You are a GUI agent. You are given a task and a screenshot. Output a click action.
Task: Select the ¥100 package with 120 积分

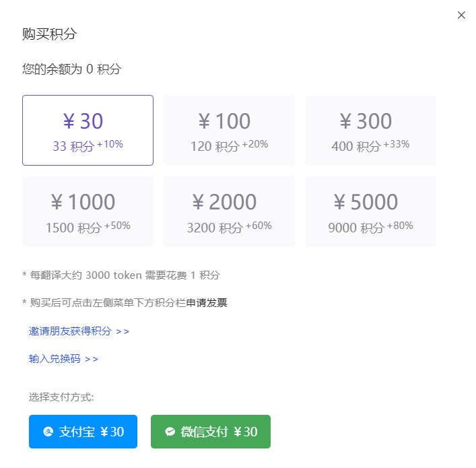[229, 130]
